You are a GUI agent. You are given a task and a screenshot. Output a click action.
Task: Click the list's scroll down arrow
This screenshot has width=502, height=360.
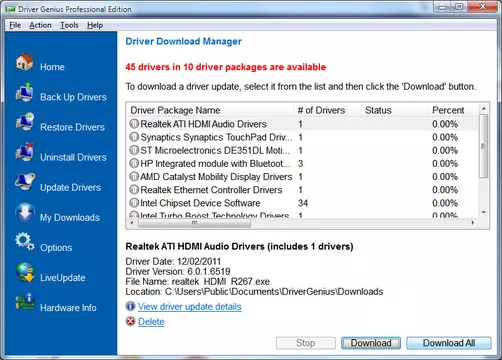484,212
